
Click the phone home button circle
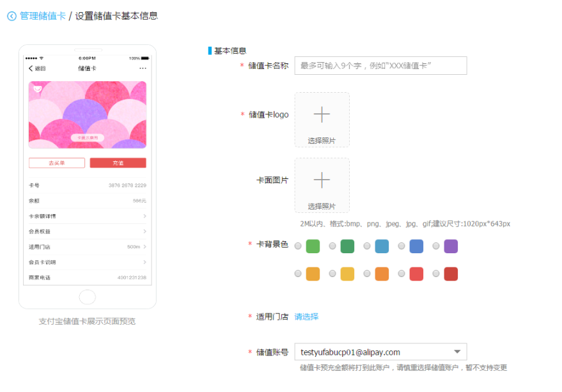88,297
